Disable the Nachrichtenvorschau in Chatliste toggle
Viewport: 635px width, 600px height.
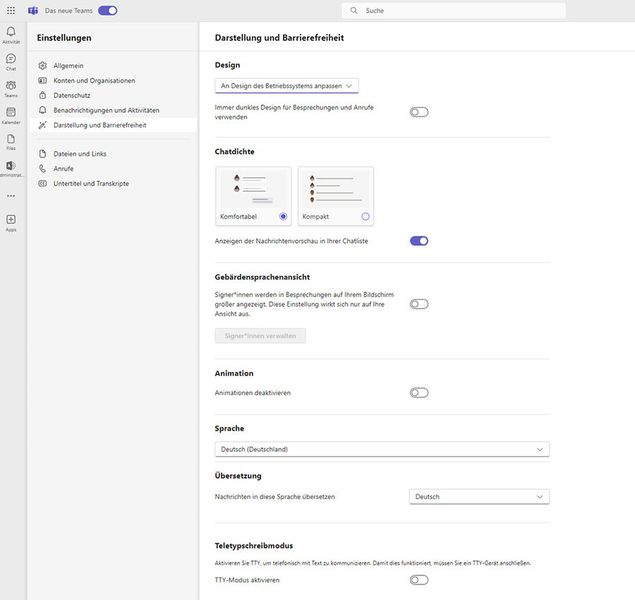(419, 241)
